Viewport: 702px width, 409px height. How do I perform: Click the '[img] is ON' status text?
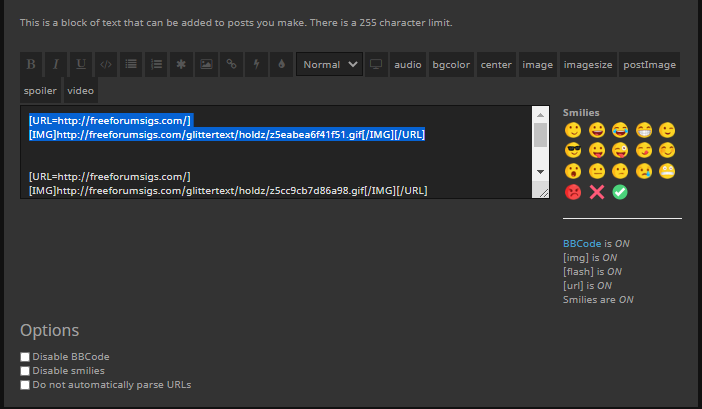click(590, 258)
